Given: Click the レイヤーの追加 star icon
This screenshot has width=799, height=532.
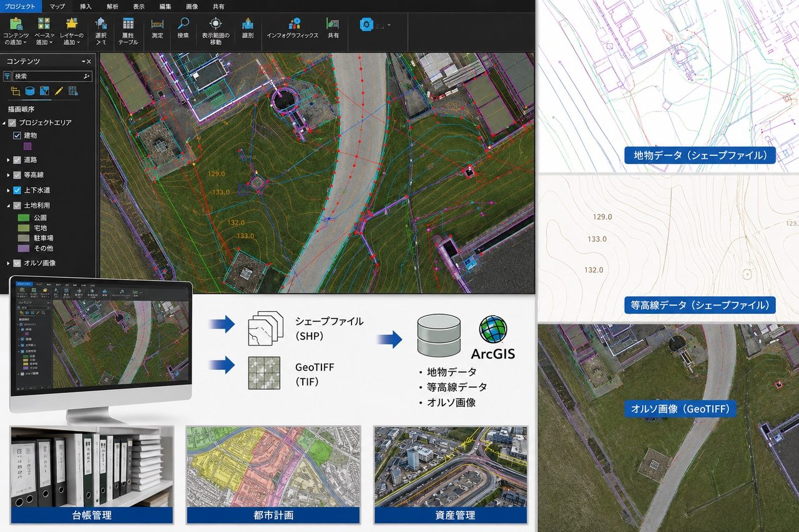Looking at the screenshot, I should pyautogui.click(x=72, y=24).
